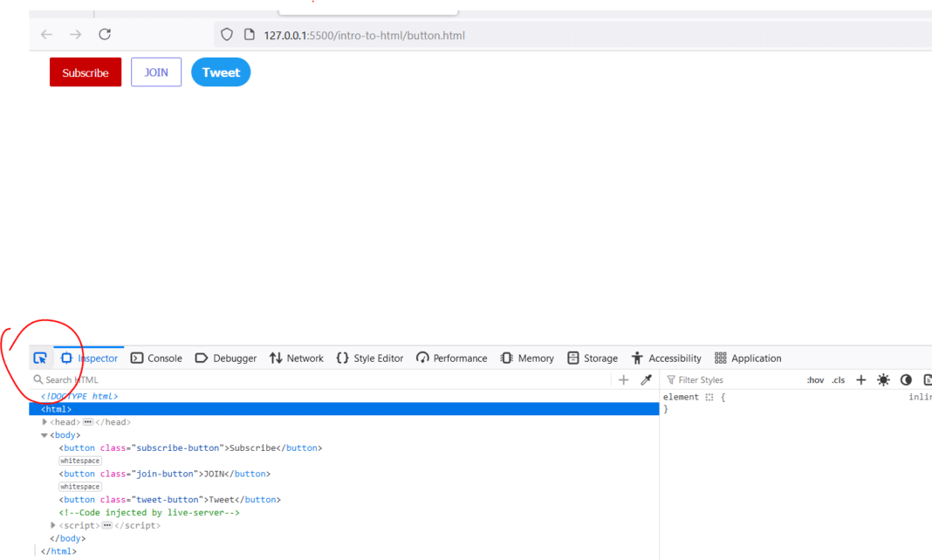932x560 pixels.
Task: Collapse the body element
Action: click(44, 435)
